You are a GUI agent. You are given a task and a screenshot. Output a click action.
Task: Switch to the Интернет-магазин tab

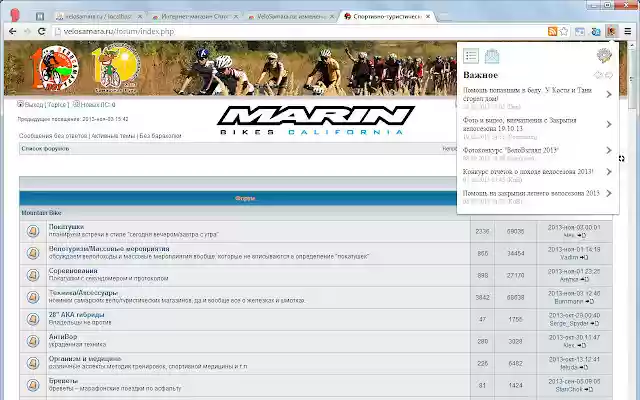[194, 17]
